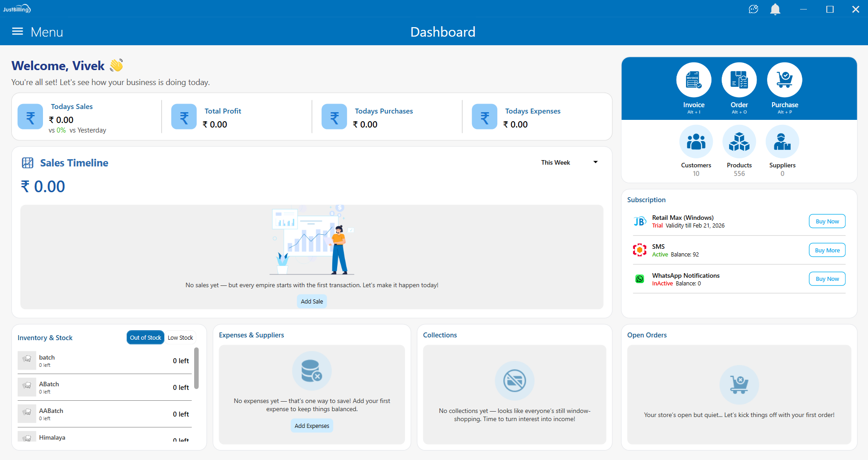The width and height of the screenshot is (868, 460).
Task: Click Buy Now for WhatsApp Notifications
Action: (827, 279)
